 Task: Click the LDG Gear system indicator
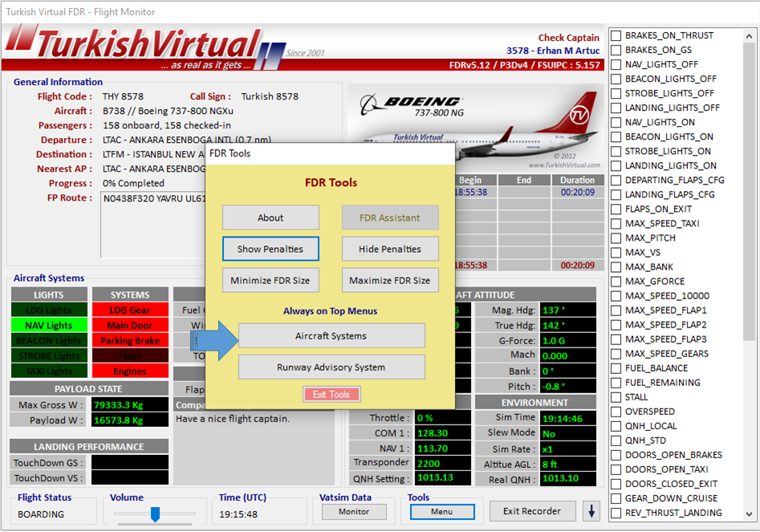click(130, 310)
